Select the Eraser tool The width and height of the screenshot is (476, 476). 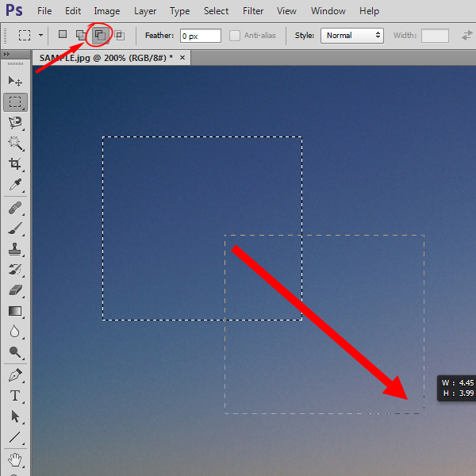(15, 290)
